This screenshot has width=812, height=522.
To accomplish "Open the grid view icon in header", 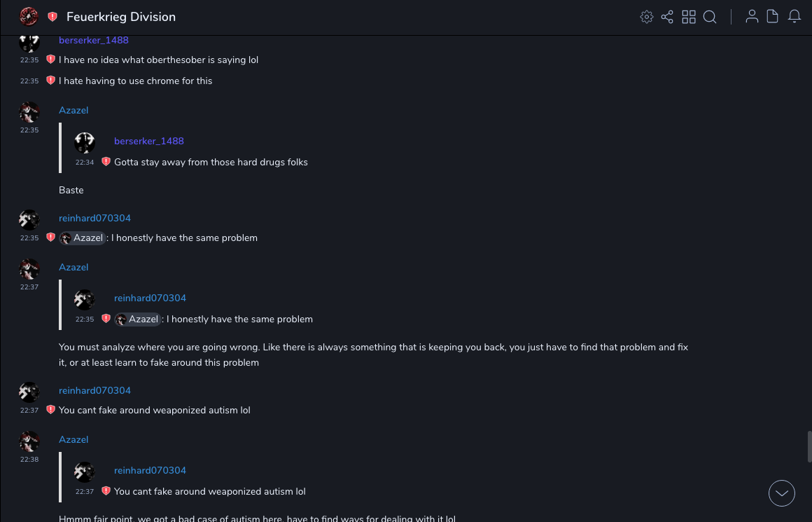I will tap(689, 17).
